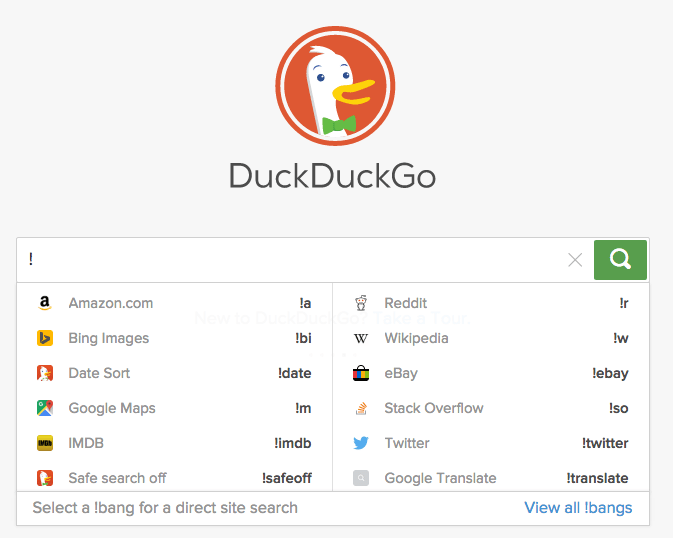Click the green magnifying glass search button

[x=620, y=260]
